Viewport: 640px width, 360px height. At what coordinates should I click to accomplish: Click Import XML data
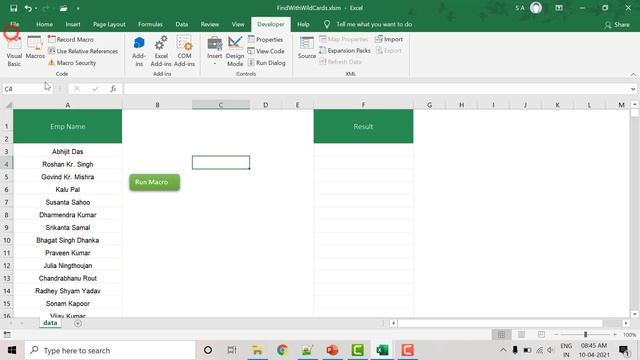click(389, 39)
